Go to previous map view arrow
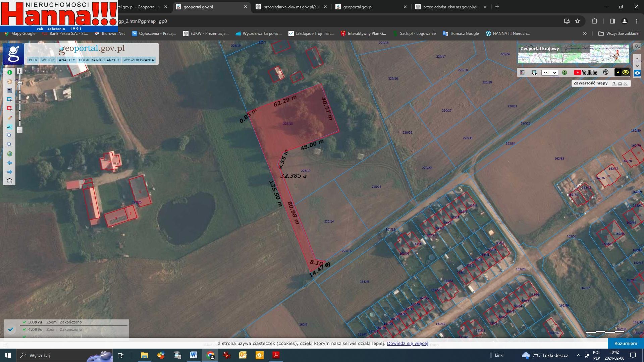The width and height of the screenshot is (644, 362). [x=9, y=163]
